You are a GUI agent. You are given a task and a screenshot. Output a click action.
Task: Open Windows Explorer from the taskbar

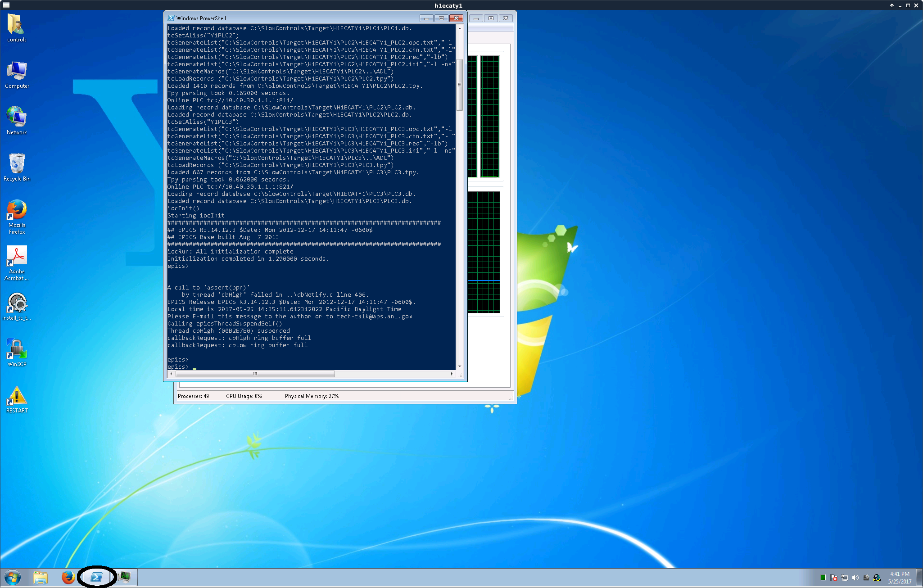click(41, 577)
